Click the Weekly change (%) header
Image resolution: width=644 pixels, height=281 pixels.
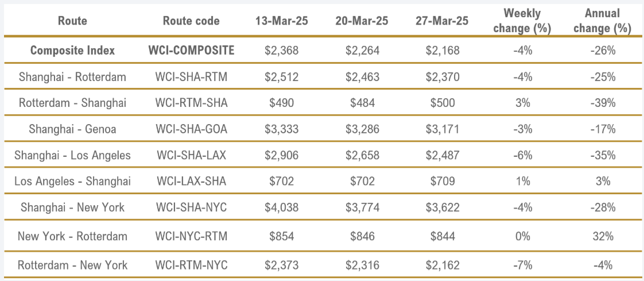click(522, 21)
